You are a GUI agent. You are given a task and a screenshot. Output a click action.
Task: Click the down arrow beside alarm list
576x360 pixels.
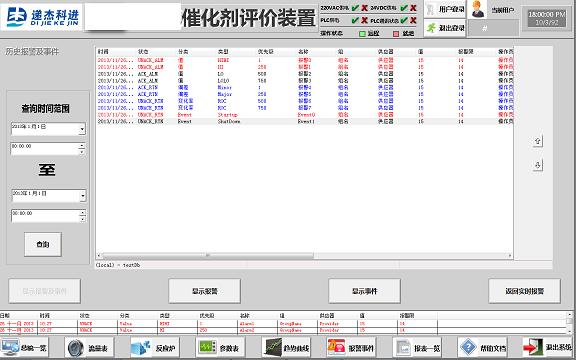(538, 165)
